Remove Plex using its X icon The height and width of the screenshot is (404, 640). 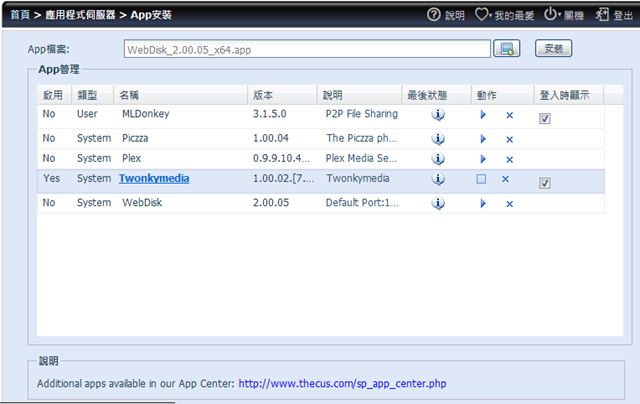pos(509,160)
